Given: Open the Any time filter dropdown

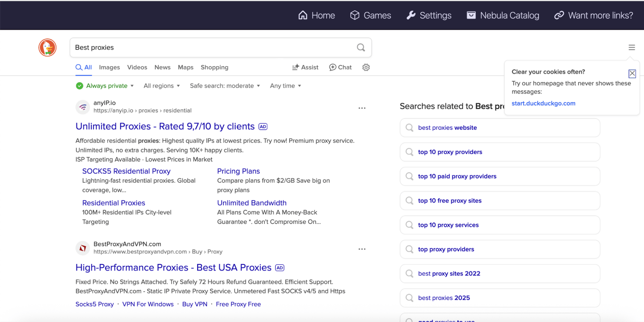Looking at the screenshot, I should click(x=285, y=86).
